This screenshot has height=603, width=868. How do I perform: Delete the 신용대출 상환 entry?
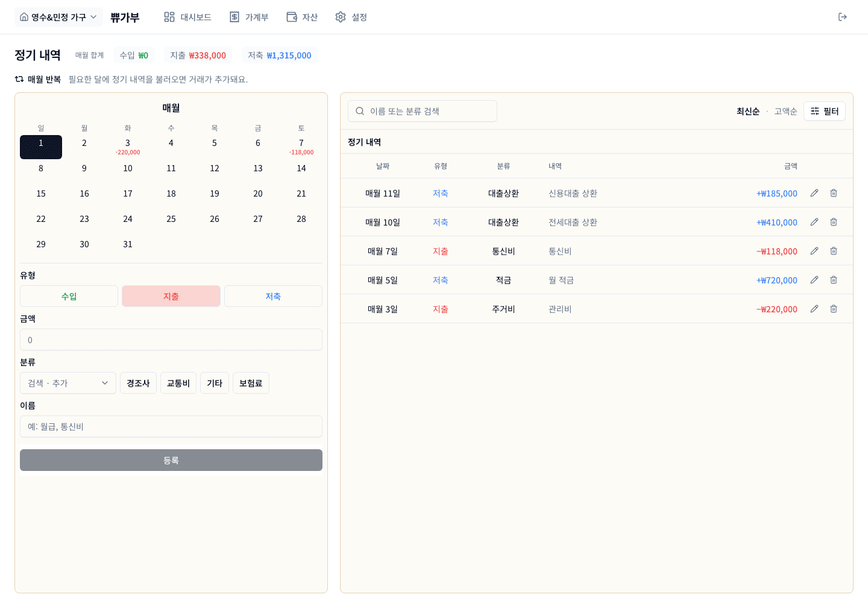click(x=834, y=193)
